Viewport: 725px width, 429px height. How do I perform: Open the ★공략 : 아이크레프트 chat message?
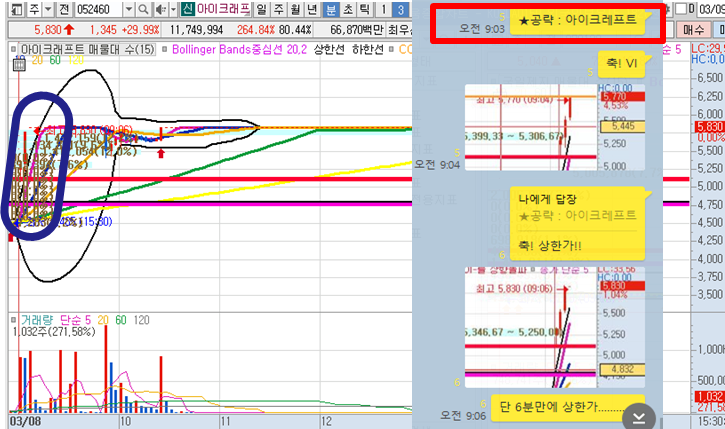pos(578,20)
